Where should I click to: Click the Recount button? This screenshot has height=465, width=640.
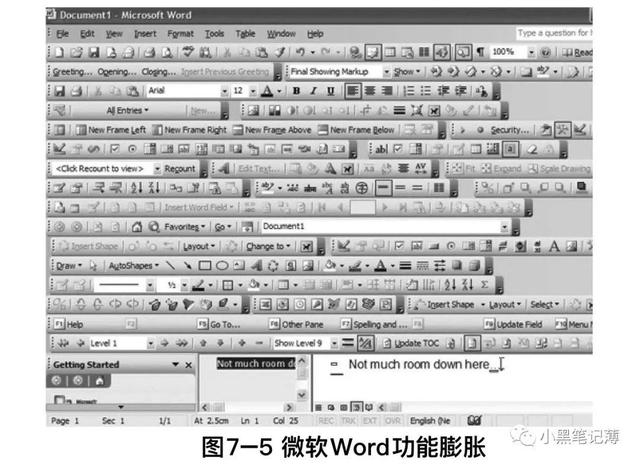click(180, 169)
